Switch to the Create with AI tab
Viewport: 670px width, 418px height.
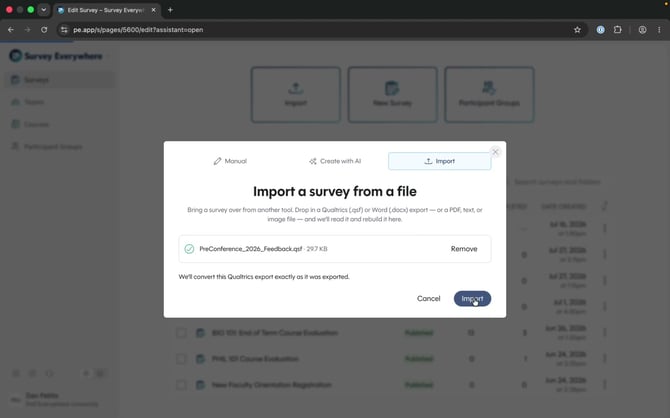click(335, 161)
